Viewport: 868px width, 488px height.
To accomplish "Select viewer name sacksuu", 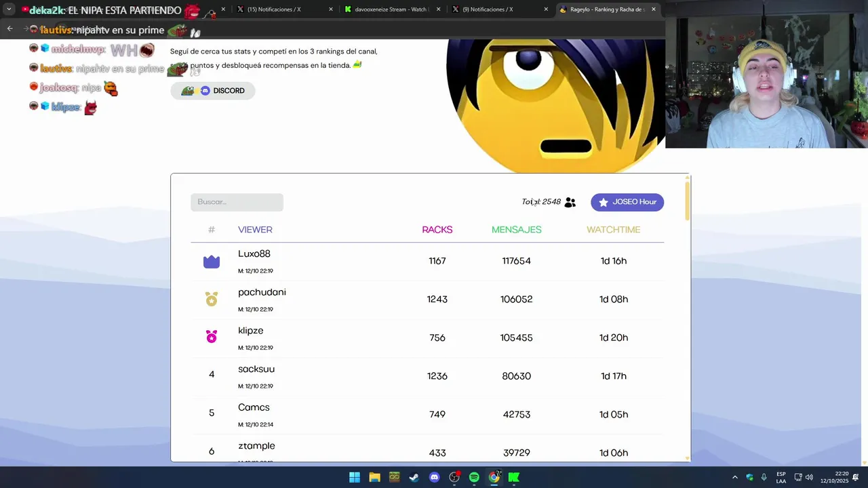I will [x=256, y=369].
